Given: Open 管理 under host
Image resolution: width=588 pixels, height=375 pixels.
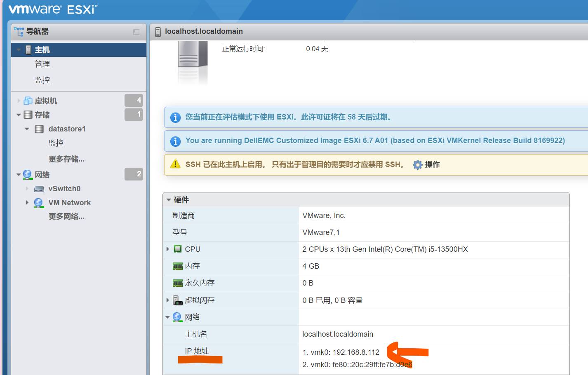Looking at the screenshot, I should pyautogui.click(x=42, y=64).
